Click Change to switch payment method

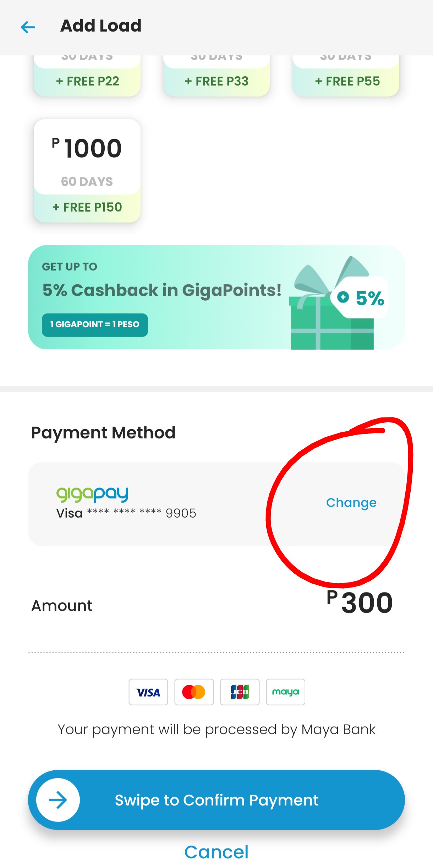[x=351, y=503]
